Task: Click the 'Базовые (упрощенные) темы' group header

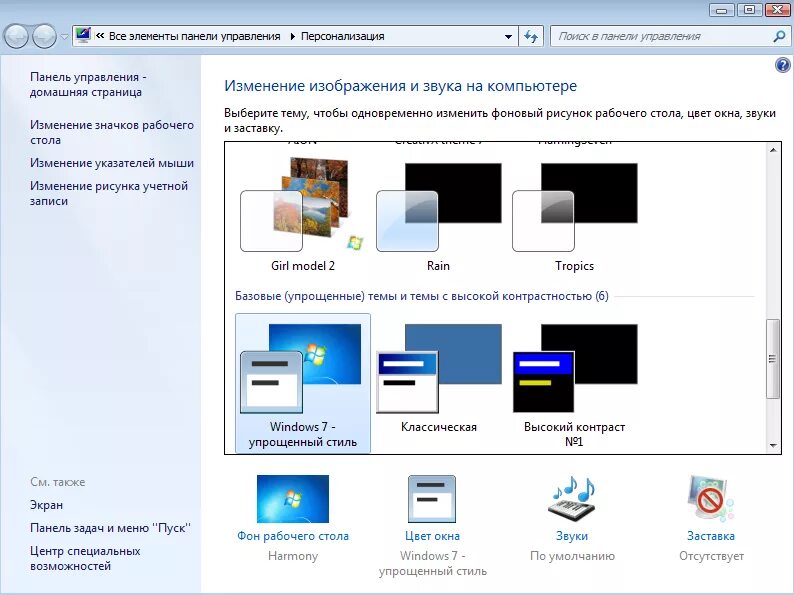Action: (422, 296)
